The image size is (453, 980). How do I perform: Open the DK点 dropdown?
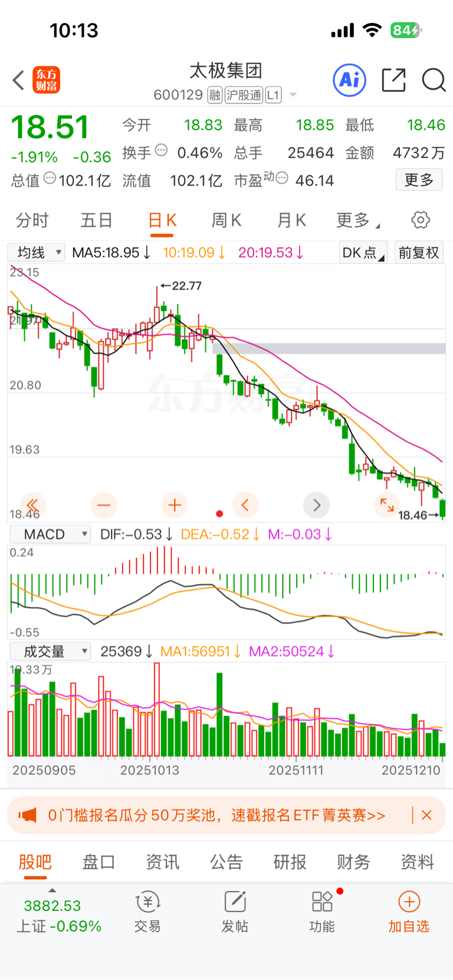click(363, 253)
